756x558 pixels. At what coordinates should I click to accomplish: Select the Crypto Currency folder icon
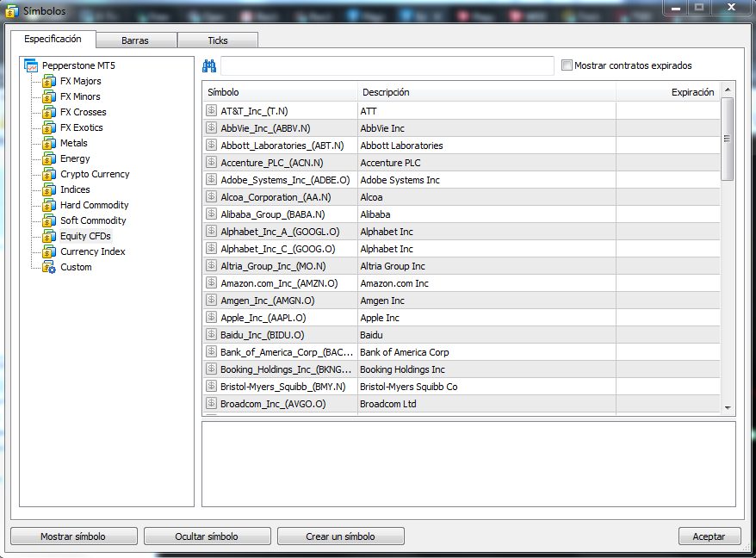point(49,174)
